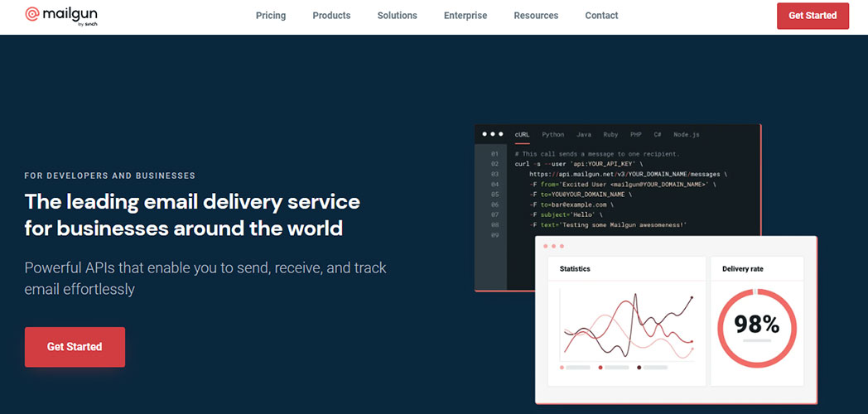Switch to the Python code tab
Viewport: 868px width, 414px height.
553,134
